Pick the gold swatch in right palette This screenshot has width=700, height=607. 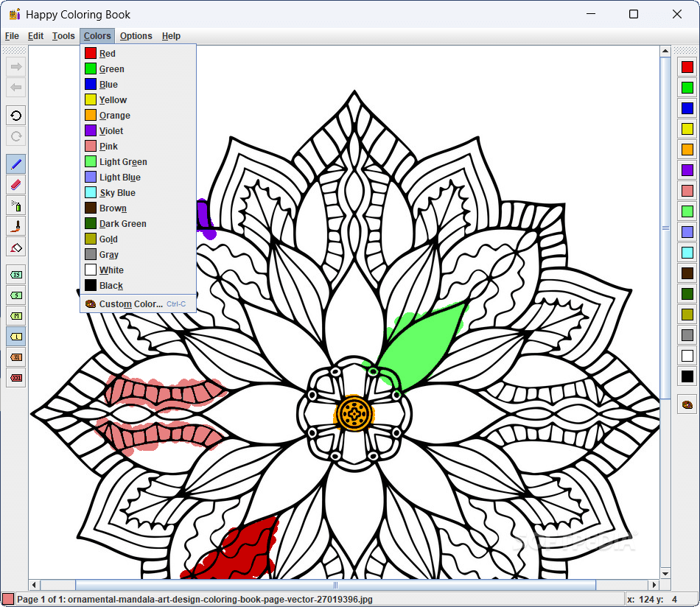click(x=687, y=315)
